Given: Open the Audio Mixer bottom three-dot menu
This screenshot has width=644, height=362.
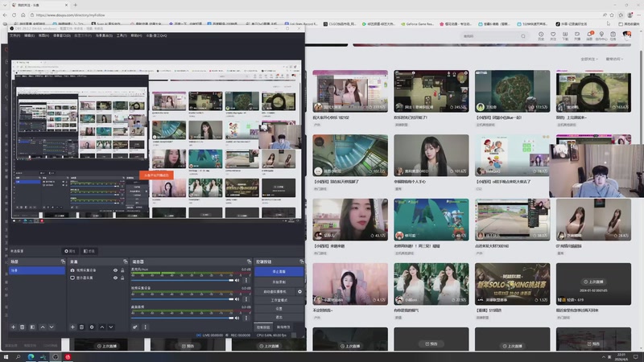Looking at the screenshot, I should click(x=145, y=327).
